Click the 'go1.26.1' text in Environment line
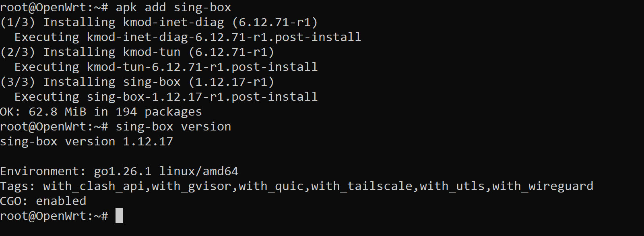Screen dimensions: 644x236 click(x=123, y=172)
